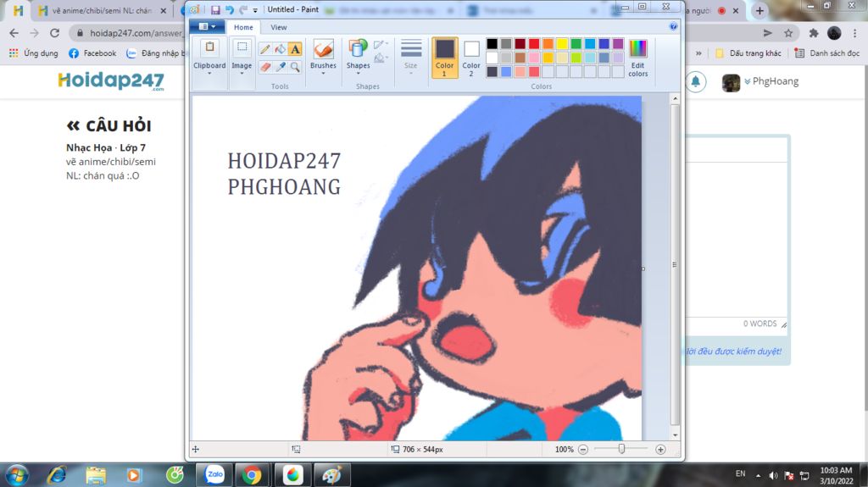Show more Chrome bookmarks chevron

[x=698, y=53]
